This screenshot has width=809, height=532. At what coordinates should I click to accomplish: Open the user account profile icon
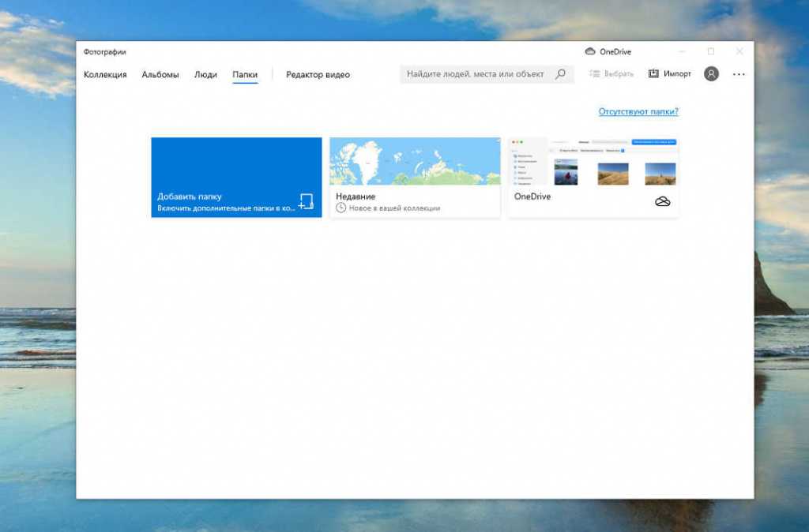tap(711, 74)
